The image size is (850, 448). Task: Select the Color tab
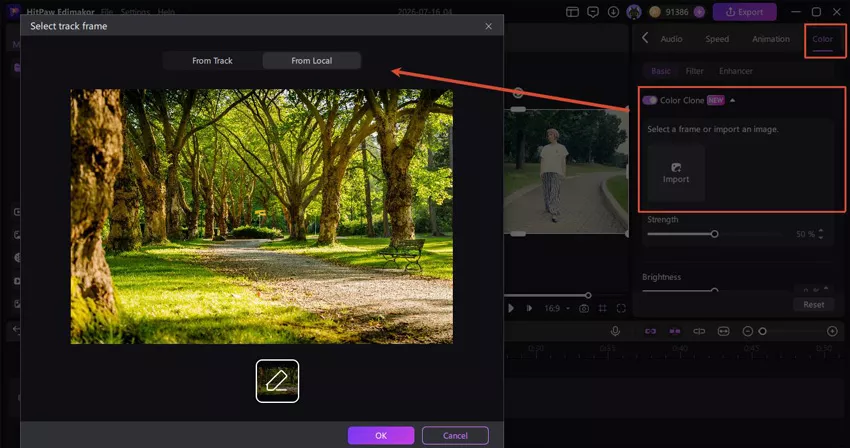[822, 39]
